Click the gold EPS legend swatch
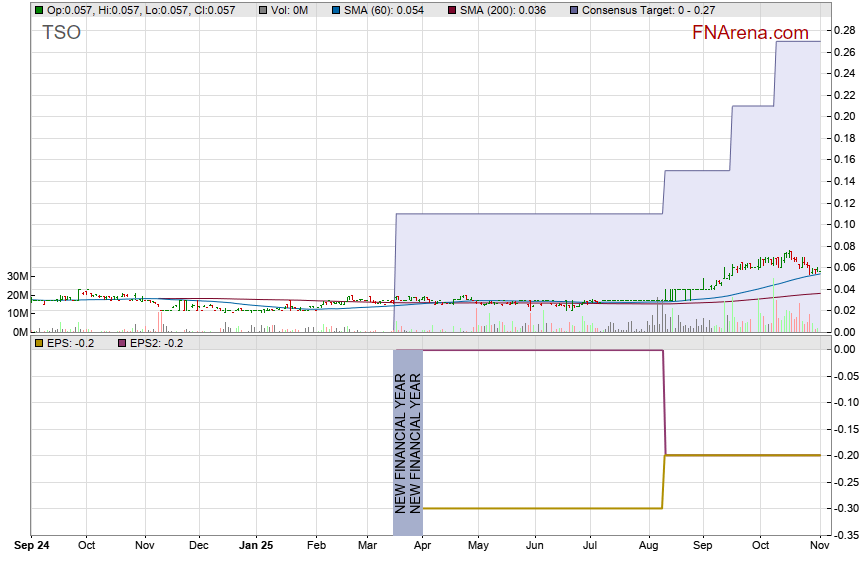This screenshot has height=566, width=859. (38, 343)
